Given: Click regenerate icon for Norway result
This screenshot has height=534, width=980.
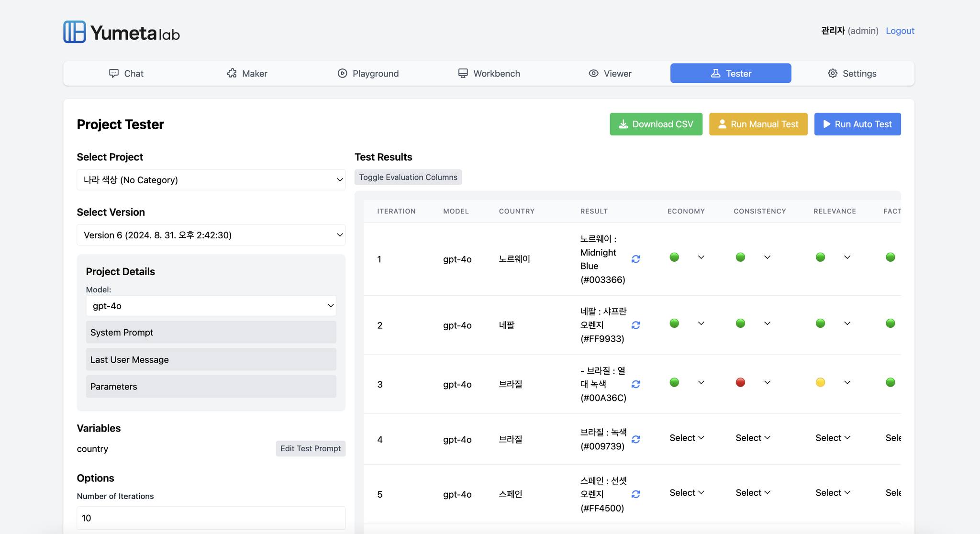Looking at the screenshot, I should [635, 259].
